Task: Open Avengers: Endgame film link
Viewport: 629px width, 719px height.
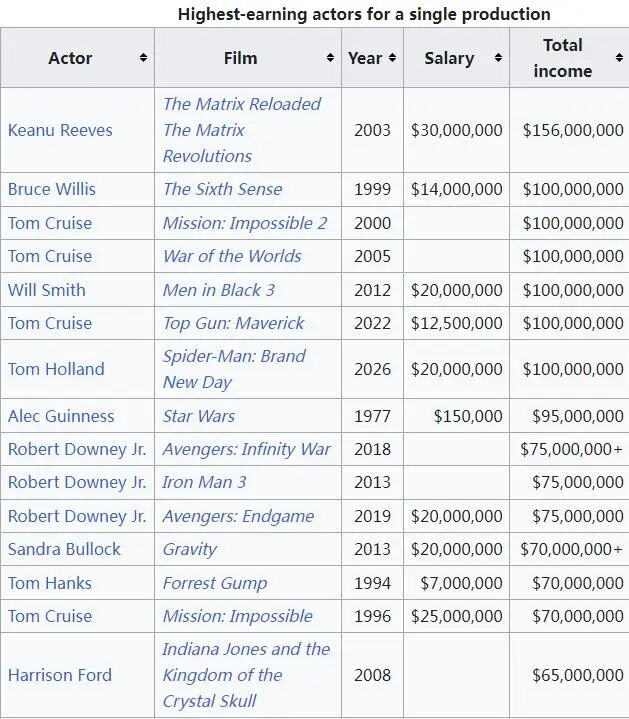Action: tap(238, 516)
